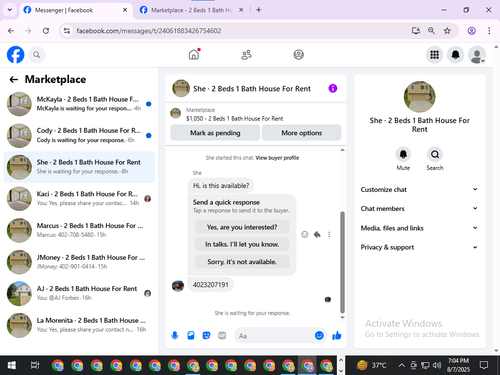Send a thumbs up like
500x375 pixels.
coord(337,335)
